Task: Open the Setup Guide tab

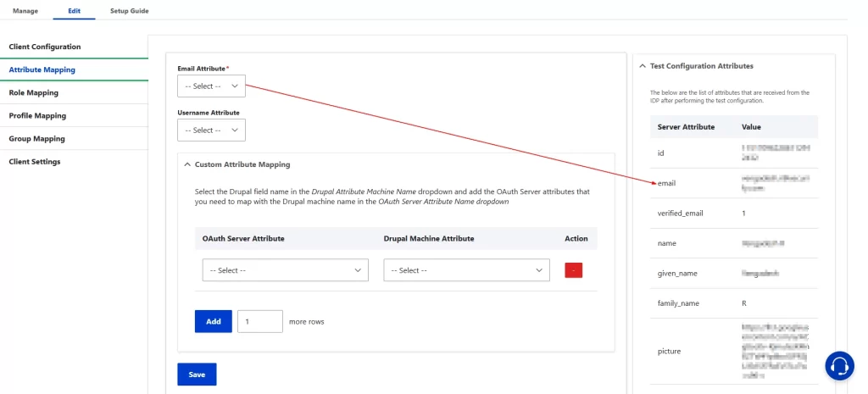Action: [x=129, y=11]
